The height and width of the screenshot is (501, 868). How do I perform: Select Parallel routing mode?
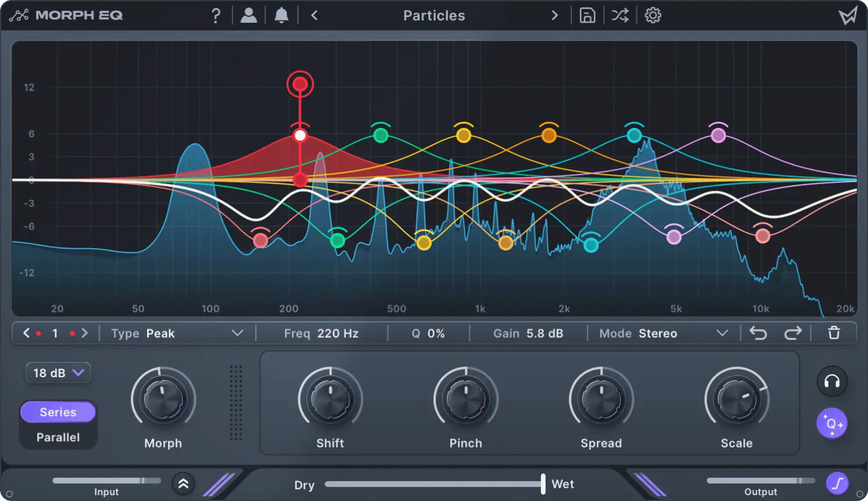coord(58,437)
